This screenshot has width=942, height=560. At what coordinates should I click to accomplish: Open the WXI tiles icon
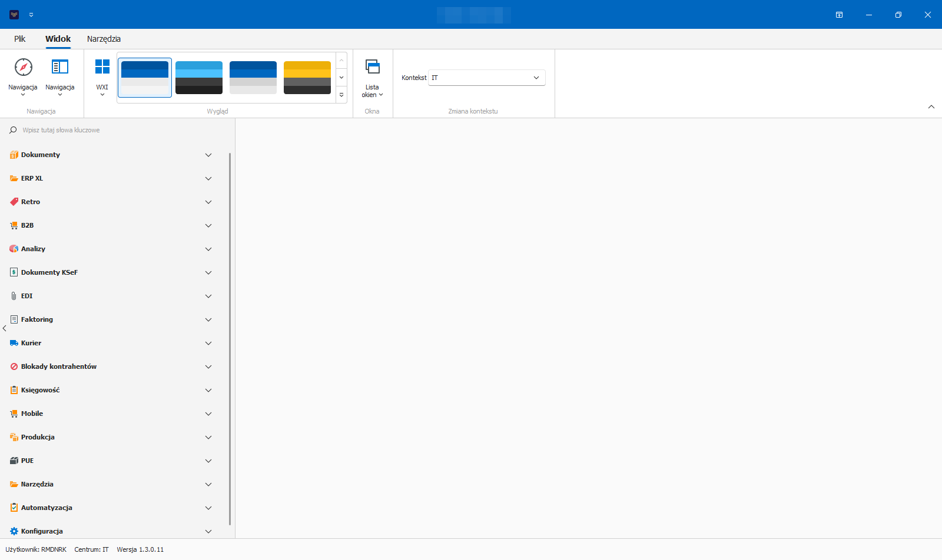pos(102,66)
